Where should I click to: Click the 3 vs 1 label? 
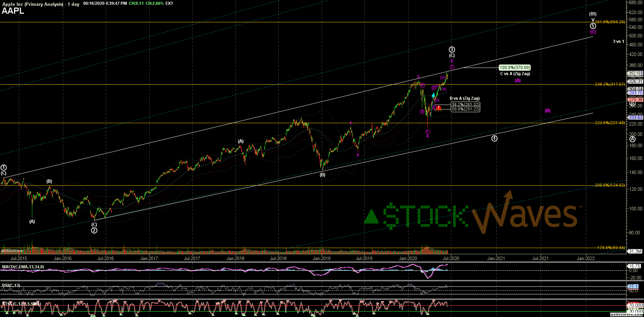point(619,42)
